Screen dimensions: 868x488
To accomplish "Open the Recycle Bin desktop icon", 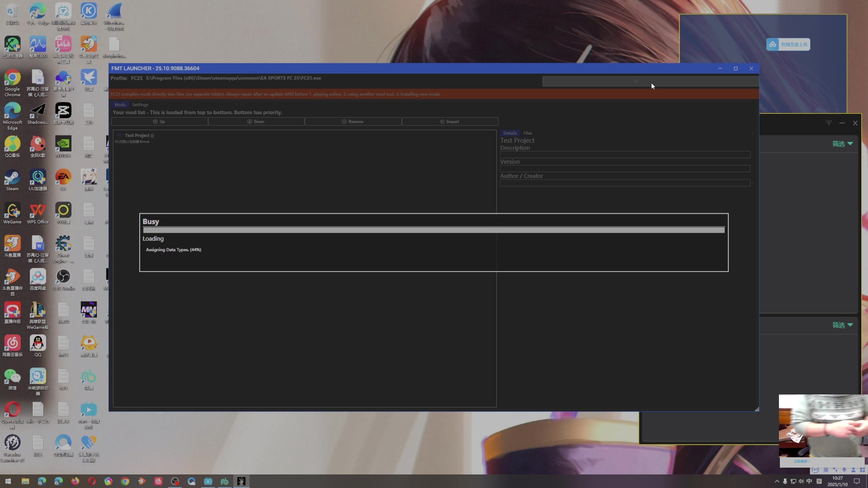I will pos(12,14).
